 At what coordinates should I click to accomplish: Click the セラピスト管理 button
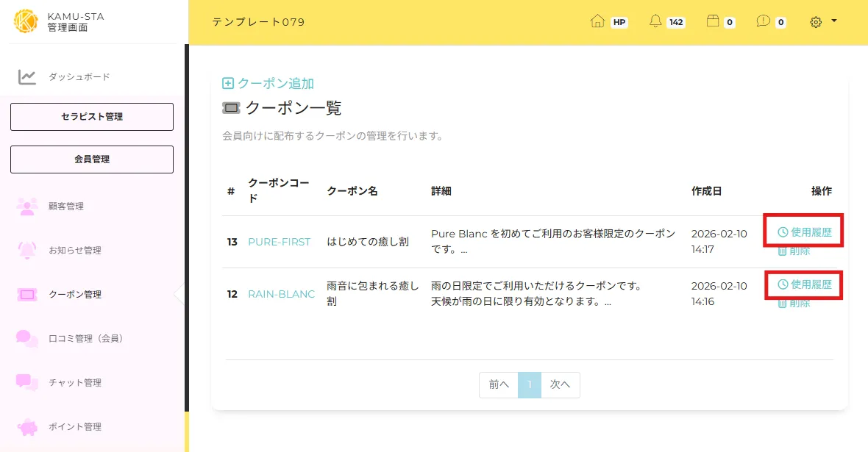[92, 117]
